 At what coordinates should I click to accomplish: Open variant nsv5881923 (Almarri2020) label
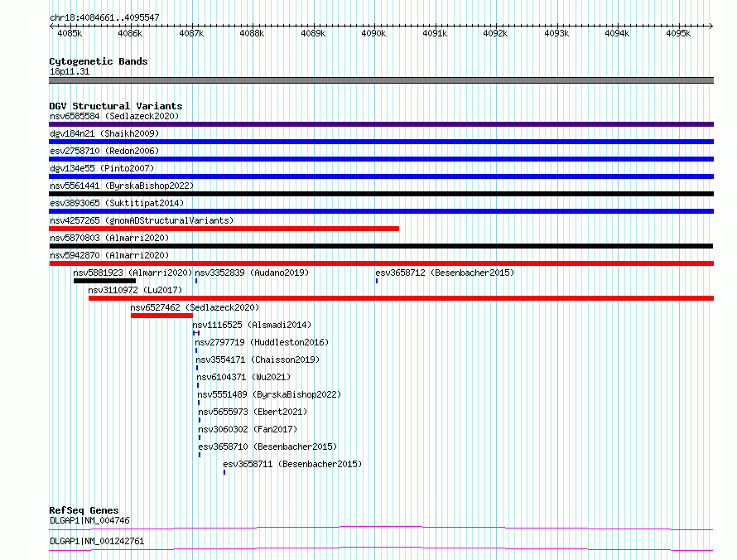click(x=132, y=273)
